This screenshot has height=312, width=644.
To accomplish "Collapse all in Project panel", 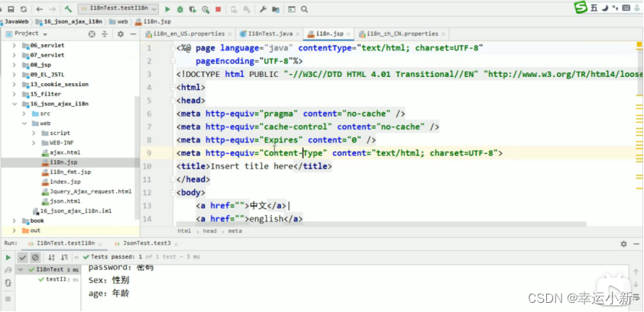I will 105,34.
